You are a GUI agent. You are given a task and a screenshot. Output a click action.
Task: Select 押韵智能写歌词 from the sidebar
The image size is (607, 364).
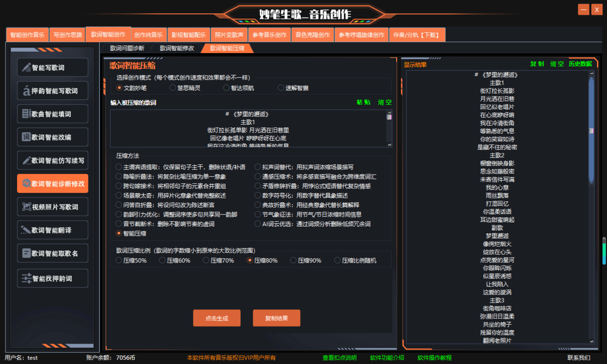click(x=52, y=90)
